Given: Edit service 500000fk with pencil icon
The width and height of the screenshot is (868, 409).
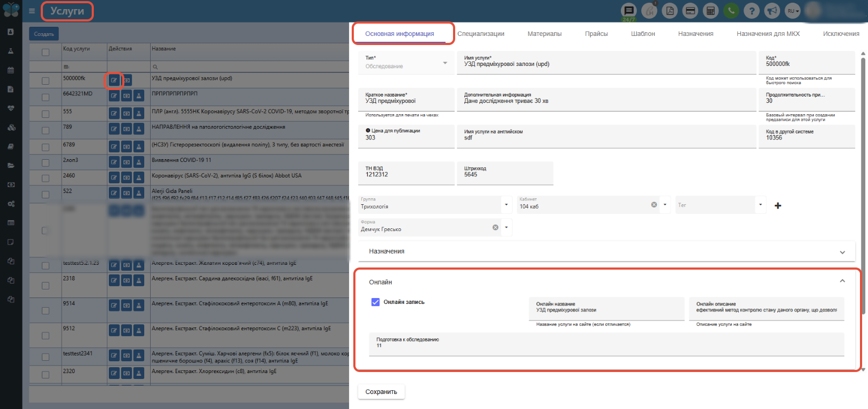Looking at the screenshot, I should click(x=114, y=80).
